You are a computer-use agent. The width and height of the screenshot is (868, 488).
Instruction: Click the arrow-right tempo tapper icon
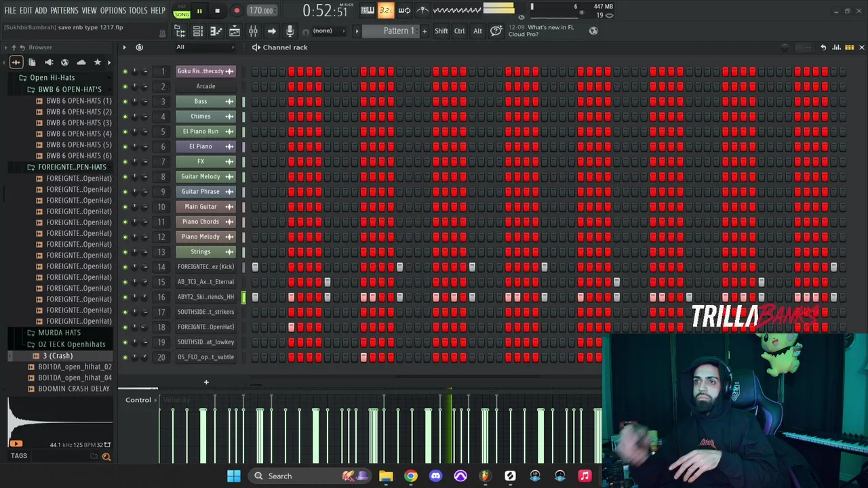271,31
